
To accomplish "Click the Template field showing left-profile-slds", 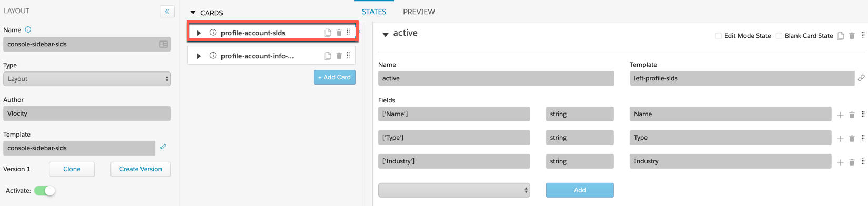I will (742, 78).
